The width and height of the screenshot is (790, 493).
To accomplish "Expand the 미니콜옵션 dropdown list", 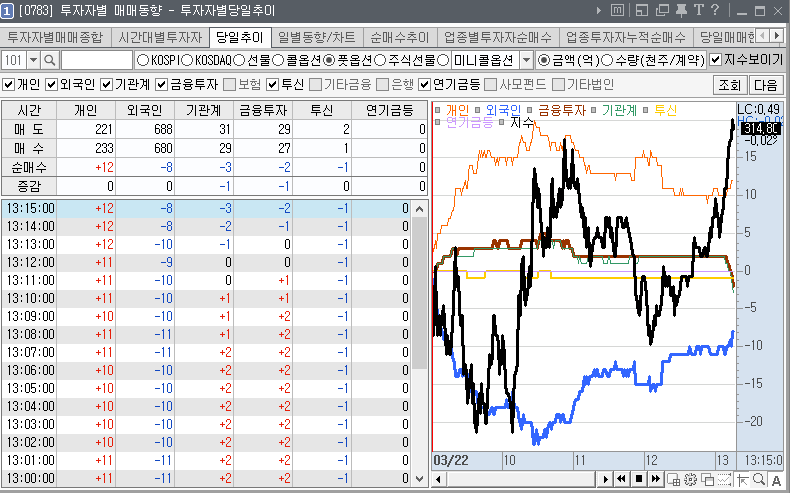I will (526, 61).
